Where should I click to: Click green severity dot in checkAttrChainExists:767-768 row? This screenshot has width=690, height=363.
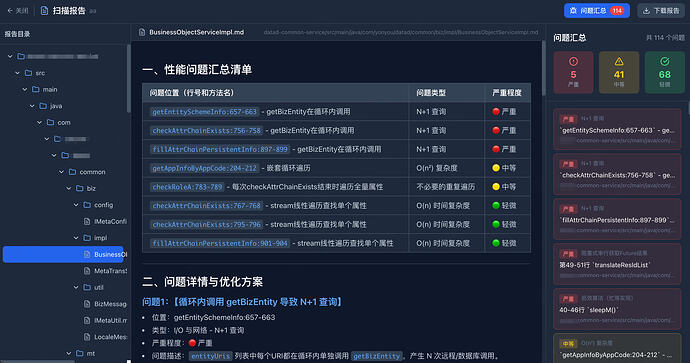point(496,205)
